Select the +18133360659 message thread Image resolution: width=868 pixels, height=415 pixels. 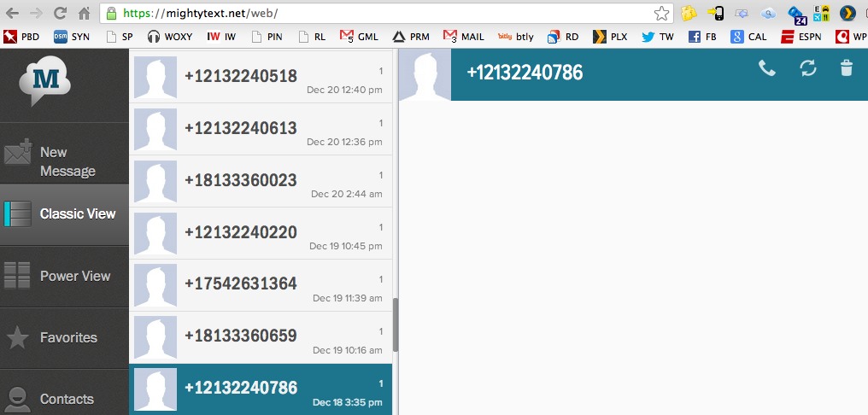[x=261, y=336]
